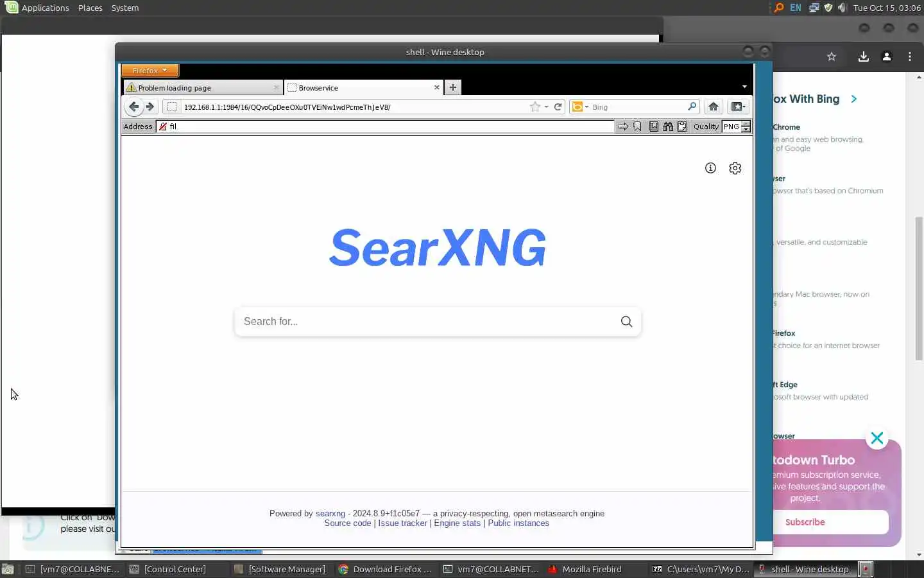The width and height of the screenshot is (924, 578).
Task: Switch to Download Firefox Chrome window in taskbar
Action: coord(385,569)
